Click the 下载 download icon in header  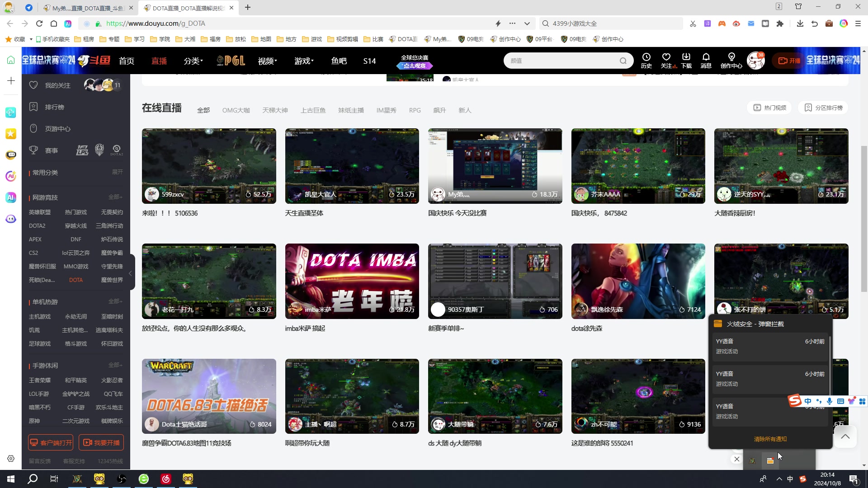pos(686,60)
